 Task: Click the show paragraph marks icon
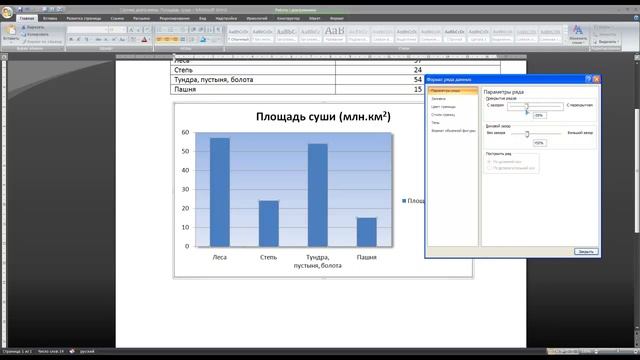219,30
